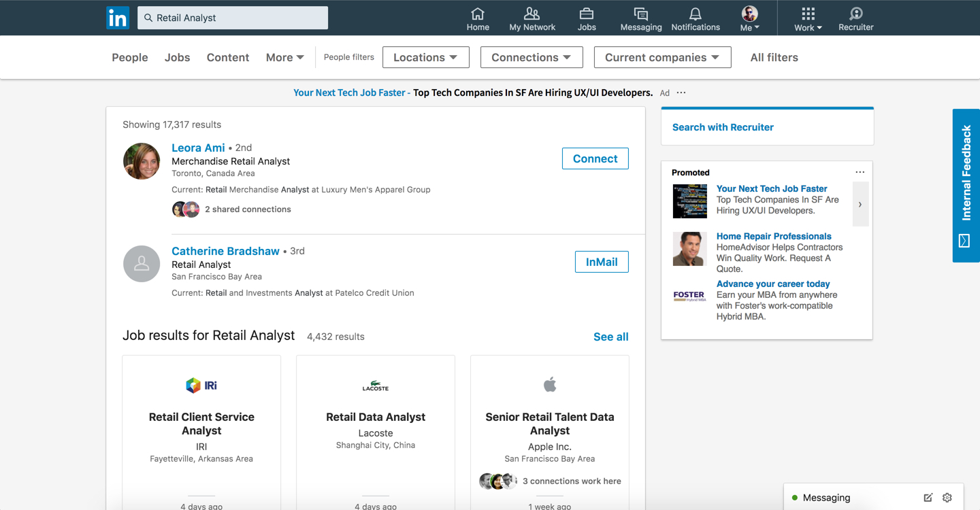Click the LinkedIn logo icon
The height and width of the screenshot is (510, 980).
[x=118, y=18]
